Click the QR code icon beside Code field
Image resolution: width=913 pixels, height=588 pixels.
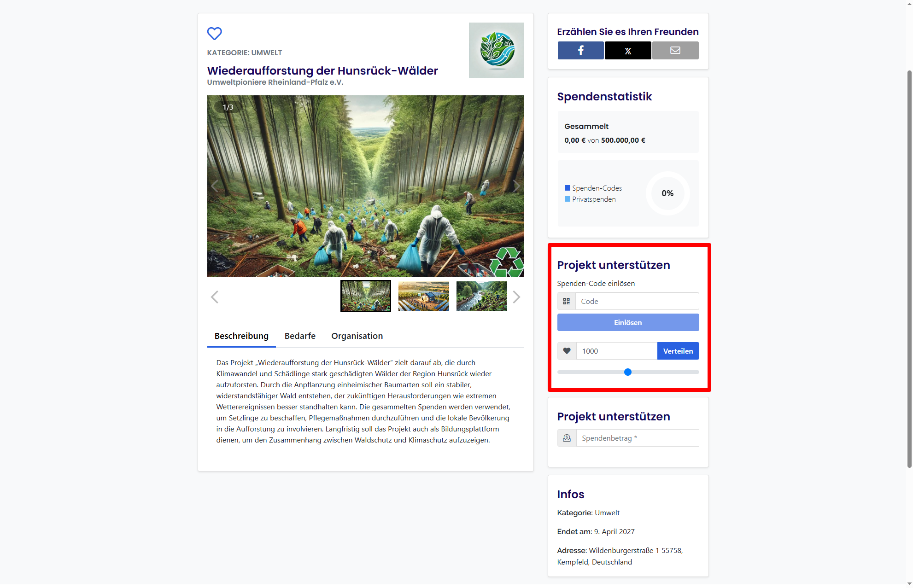pyautogui.click(x=566, y=301)
